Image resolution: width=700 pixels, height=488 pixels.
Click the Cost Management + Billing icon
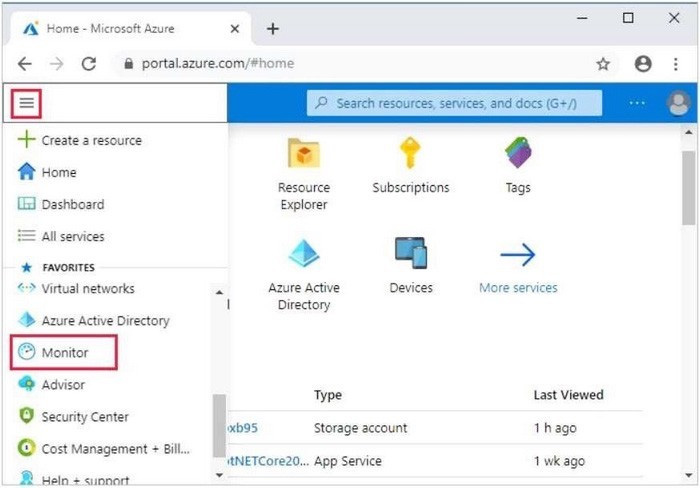click(26, 447)
